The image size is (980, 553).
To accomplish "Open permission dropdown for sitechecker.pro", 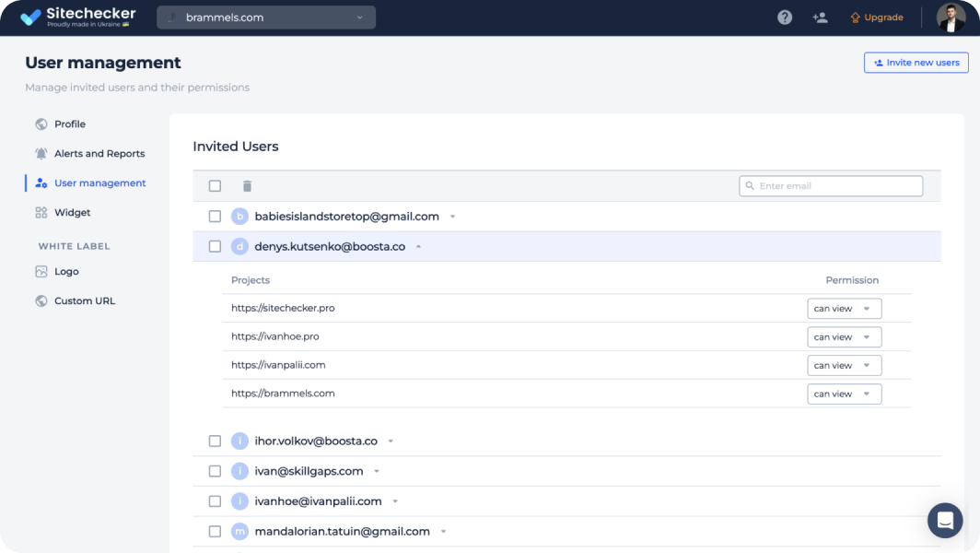I will tap(845, 309).
